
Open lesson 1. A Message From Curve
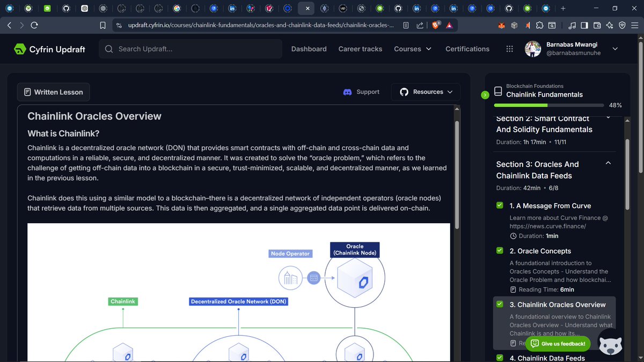(x=550, y=205)
